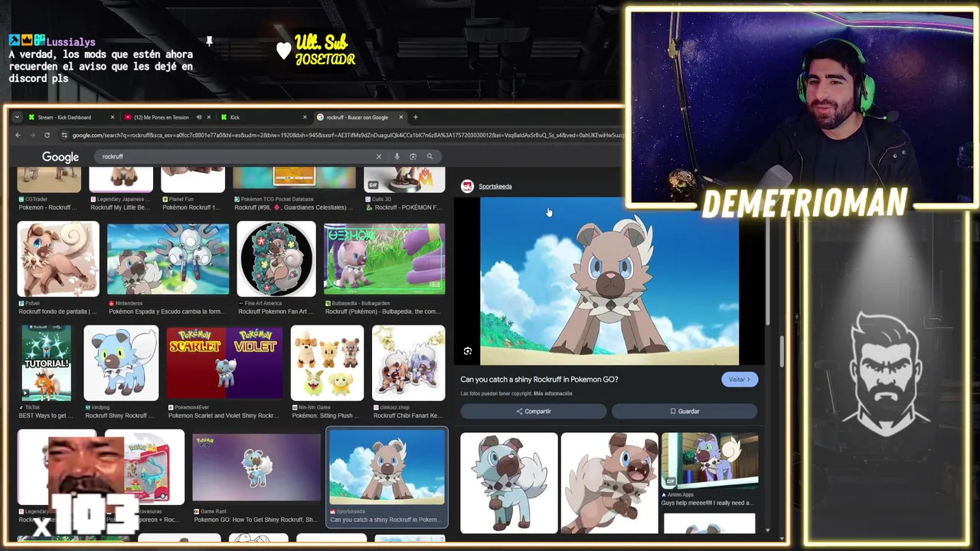
Task: Select the highlighted Sportskeeda result thumbnail
Action: tap(387, 467)
